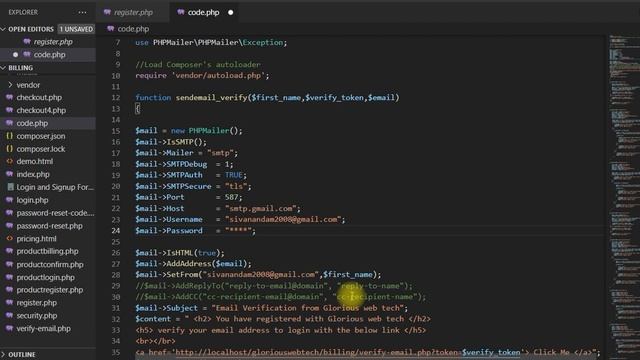Click the EXPLORER panel title

pos(23,12)
